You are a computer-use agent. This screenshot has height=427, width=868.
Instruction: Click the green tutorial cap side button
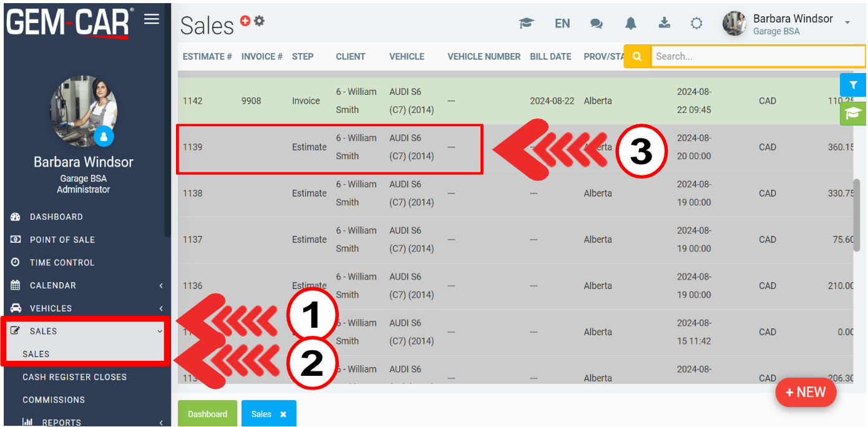pos(853,113)
